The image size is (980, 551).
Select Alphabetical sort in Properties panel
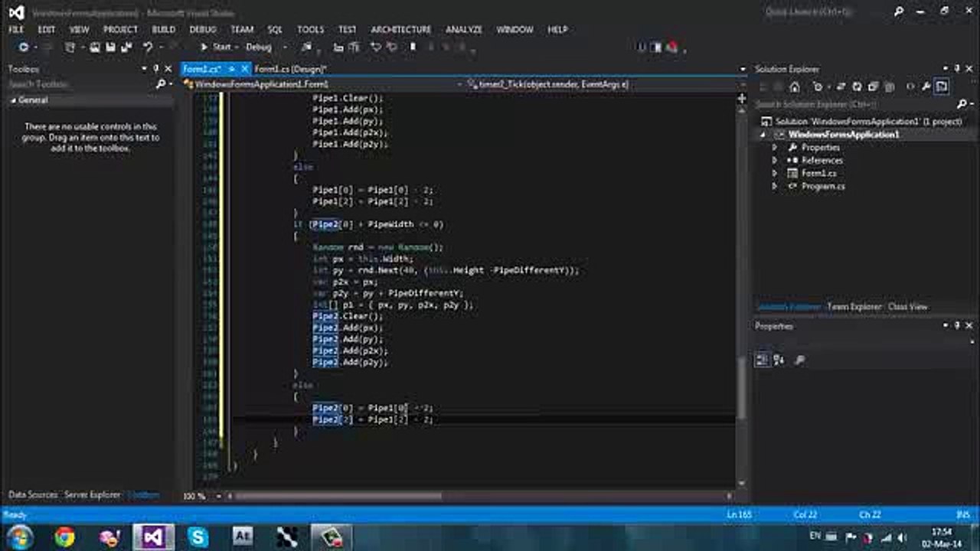tap(779, 360)
